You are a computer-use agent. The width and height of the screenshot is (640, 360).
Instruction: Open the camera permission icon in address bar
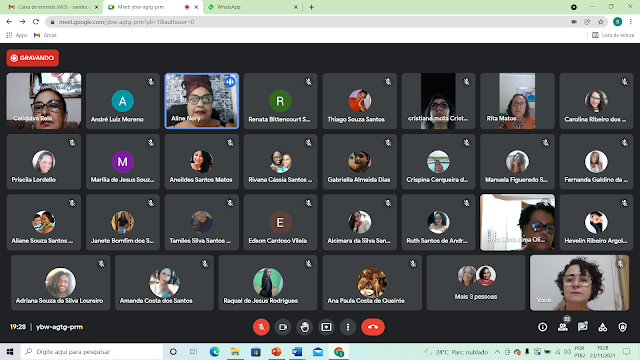[x=574, y=22]
